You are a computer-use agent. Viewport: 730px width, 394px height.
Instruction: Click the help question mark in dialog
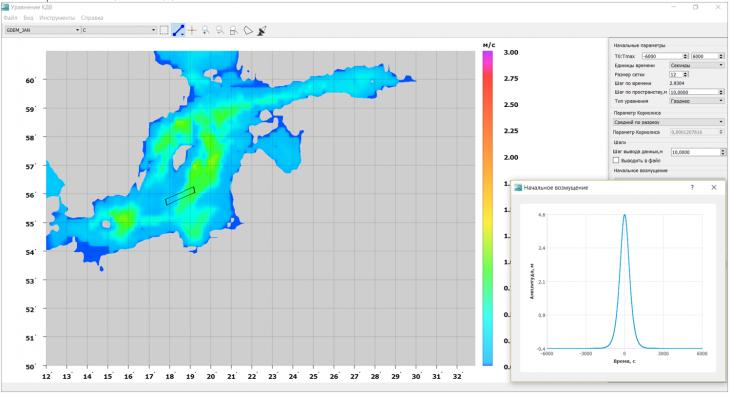692,187
